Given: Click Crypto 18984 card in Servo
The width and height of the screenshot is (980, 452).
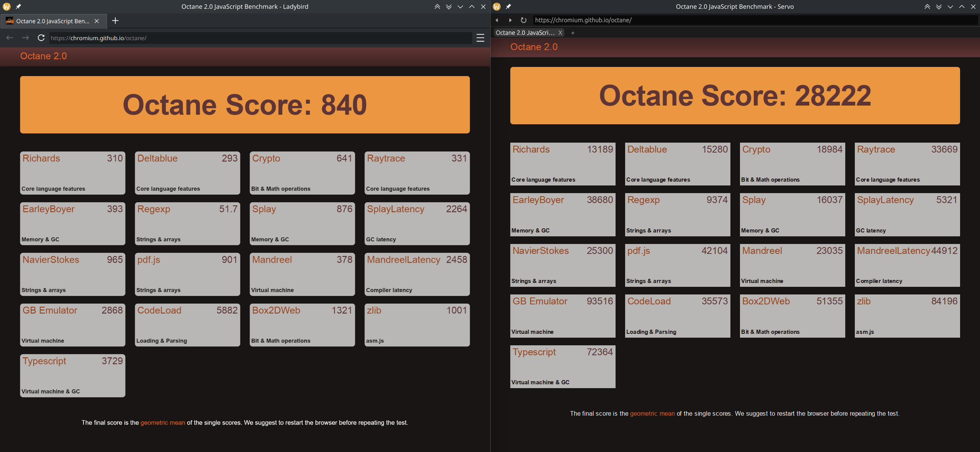Looking at the screenshot, I should click(x=792, y=164).
